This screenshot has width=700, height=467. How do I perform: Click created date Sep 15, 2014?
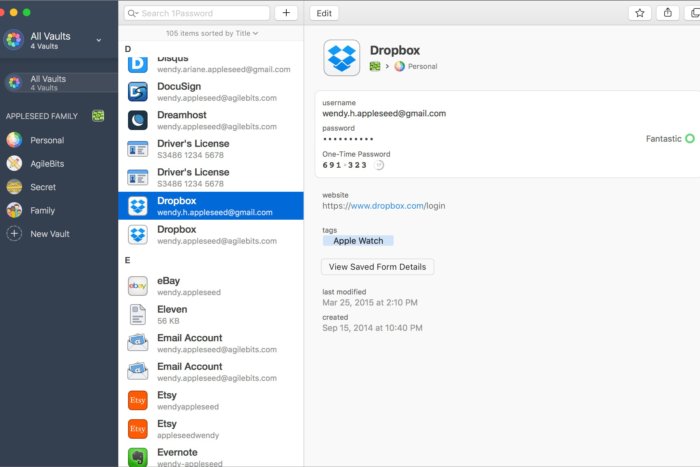(372, 328)
